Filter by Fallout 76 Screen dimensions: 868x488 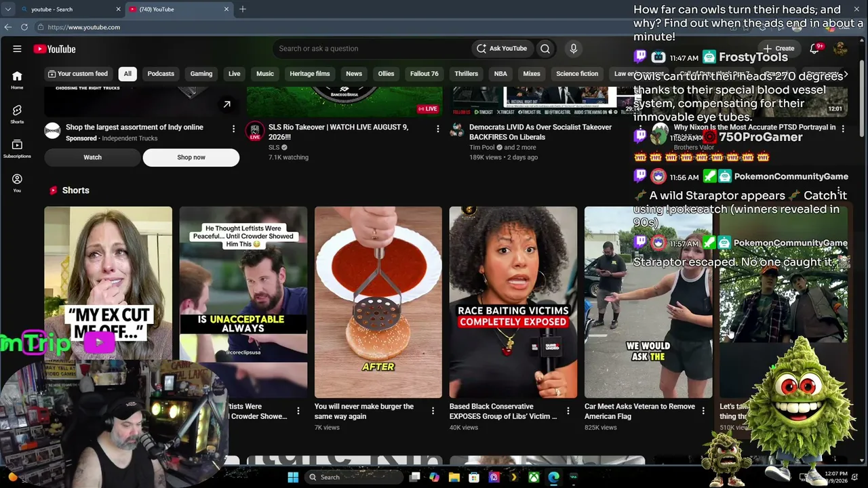[x=425, y=74]
